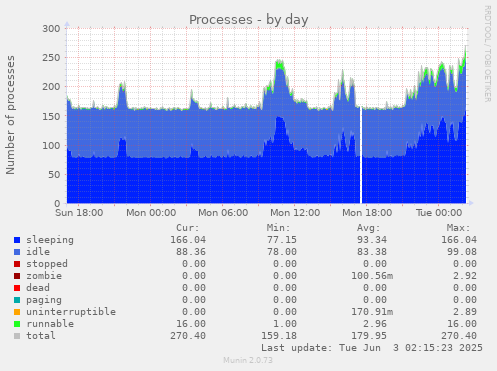Click the 250 y-axis label
Image resolution: width=497 pixels, height=371 pixels.
[x=51, y=58]
